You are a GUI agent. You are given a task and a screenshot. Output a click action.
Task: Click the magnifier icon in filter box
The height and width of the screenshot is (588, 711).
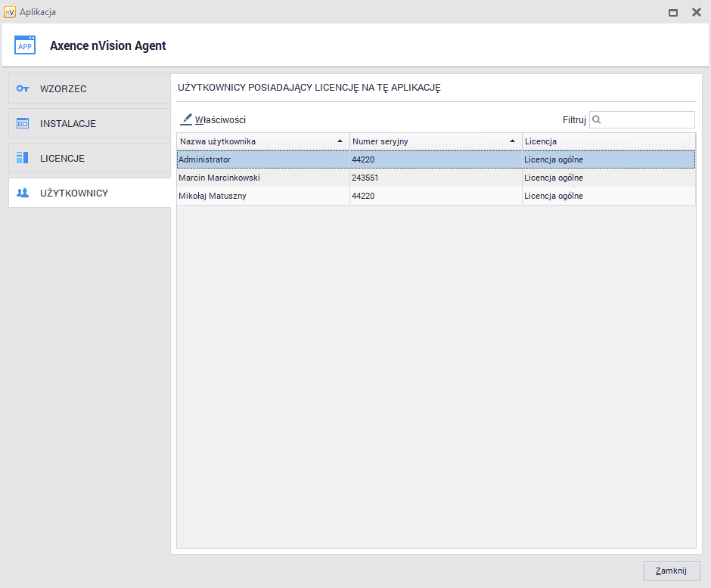pyautogui.click(x=597, y=119)
